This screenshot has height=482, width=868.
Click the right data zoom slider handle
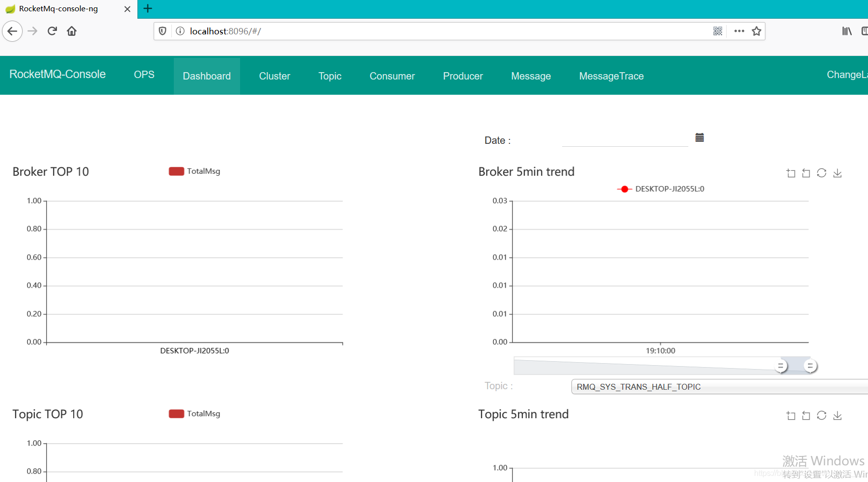click(x=811, y=366)
